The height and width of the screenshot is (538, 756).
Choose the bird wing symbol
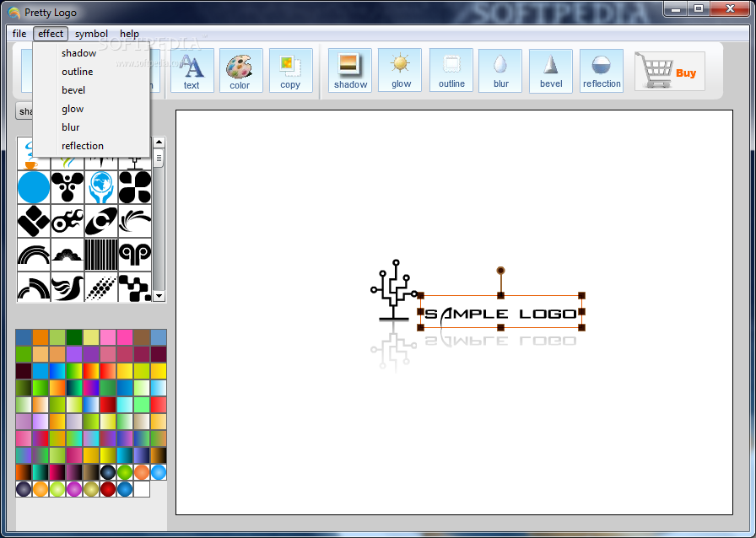(67, 287)
